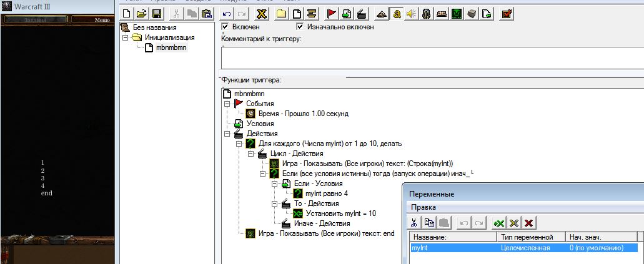Add new trigger comment icon
This screenshot has height=264, width=644.
click(312, 14)
